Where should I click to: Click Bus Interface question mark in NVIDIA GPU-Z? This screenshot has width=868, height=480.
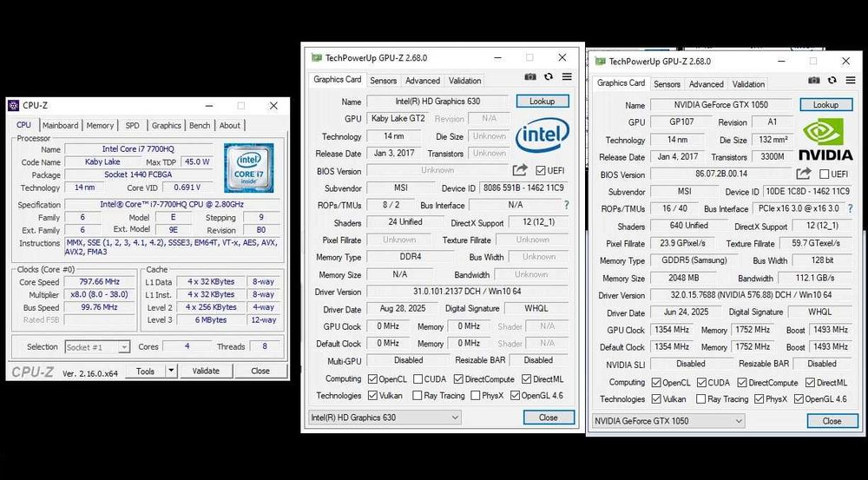pos(850,208)
